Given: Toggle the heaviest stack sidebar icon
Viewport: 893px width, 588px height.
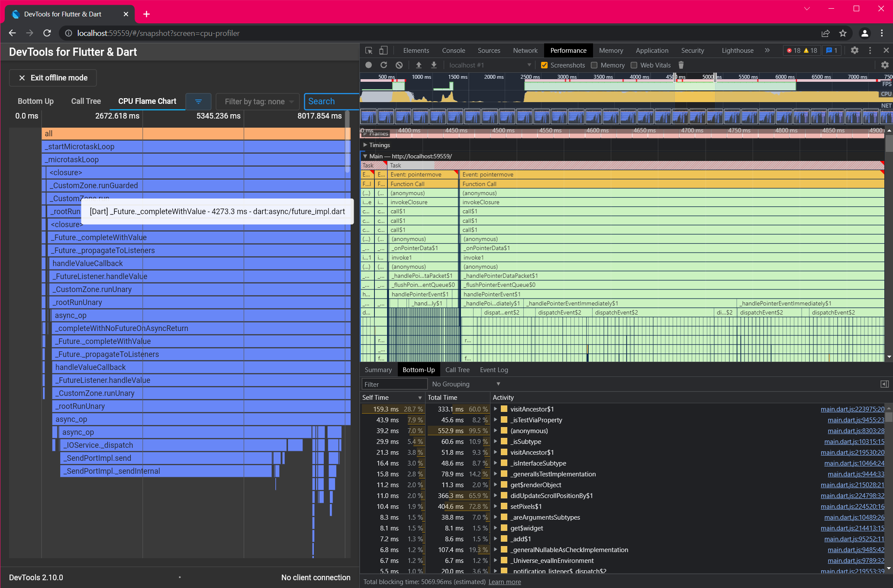Looking at the screenshot, I should pos(885,384).
